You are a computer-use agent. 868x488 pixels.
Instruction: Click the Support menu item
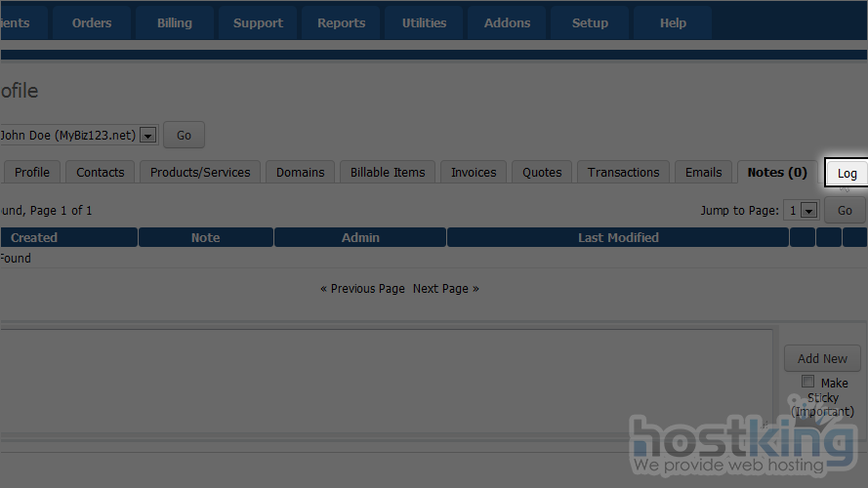(258, 22)
